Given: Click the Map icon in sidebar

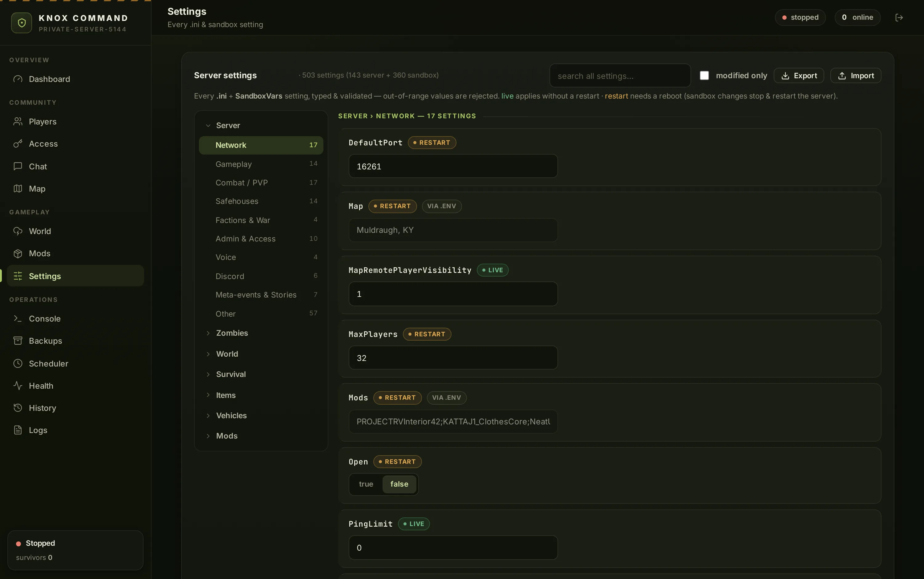Looking at the screenshot, I should coord(18,188).
